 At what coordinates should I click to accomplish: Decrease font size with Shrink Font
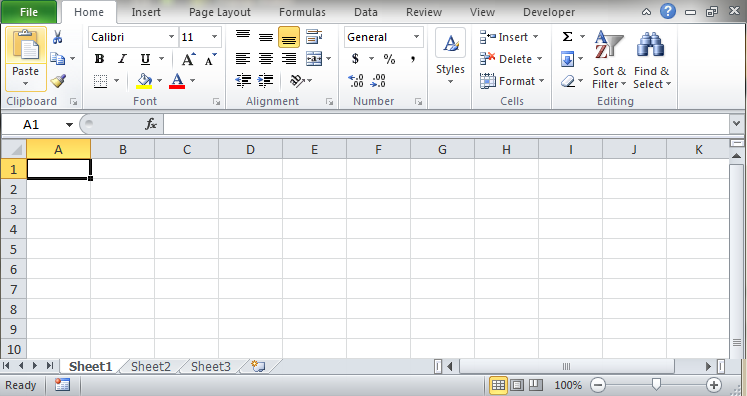click(x=210, y=59)
